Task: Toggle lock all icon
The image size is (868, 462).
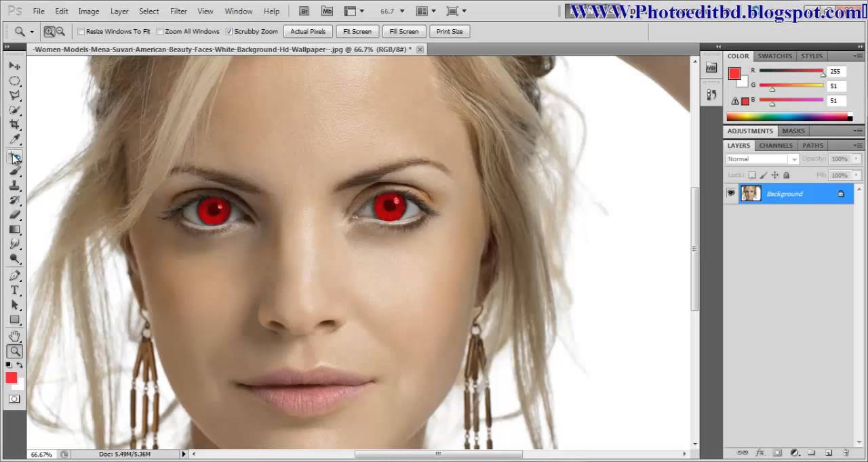Action: (787, 175)
